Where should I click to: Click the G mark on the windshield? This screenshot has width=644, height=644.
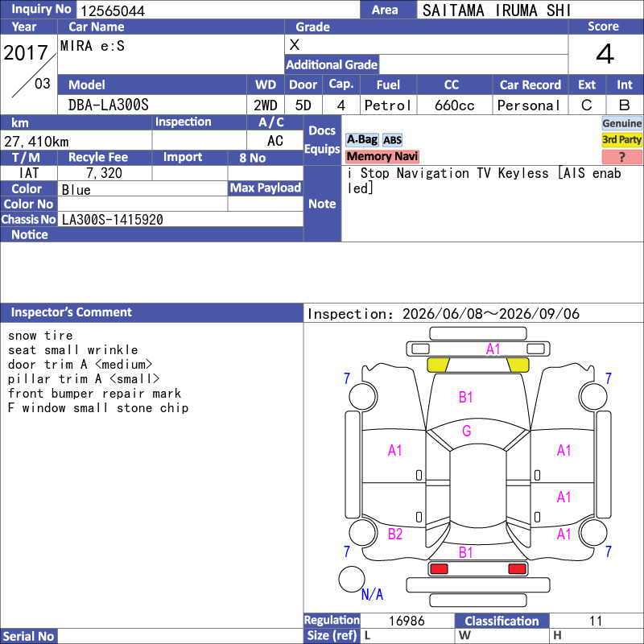[x=467, y=431]
